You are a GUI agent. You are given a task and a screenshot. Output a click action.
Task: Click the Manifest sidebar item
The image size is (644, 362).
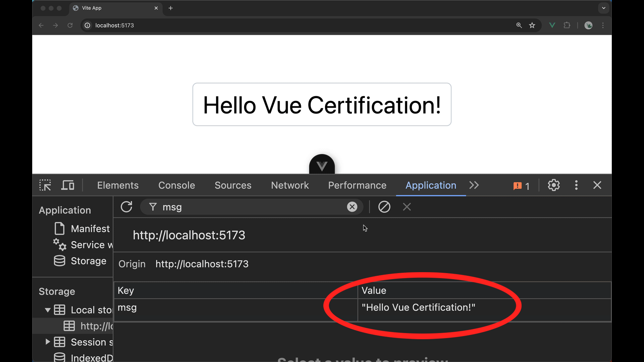pos(90,229)
